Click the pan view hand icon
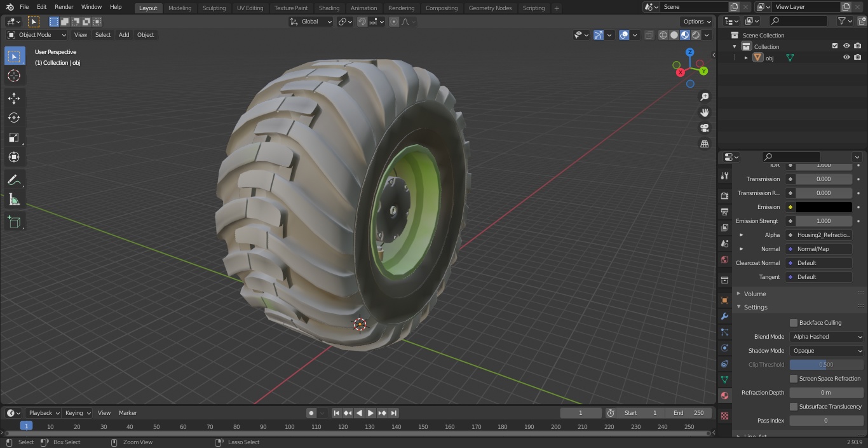Image resolution: width=868 pixels, height=448 pixels. (704, 112)
